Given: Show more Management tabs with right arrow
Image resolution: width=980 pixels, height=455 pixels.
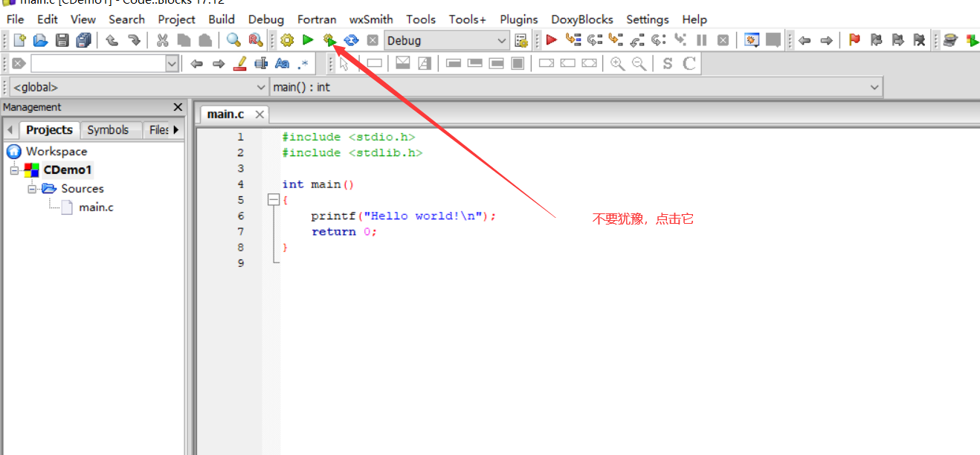Looking at the screenshot, I should pos(176,129).
